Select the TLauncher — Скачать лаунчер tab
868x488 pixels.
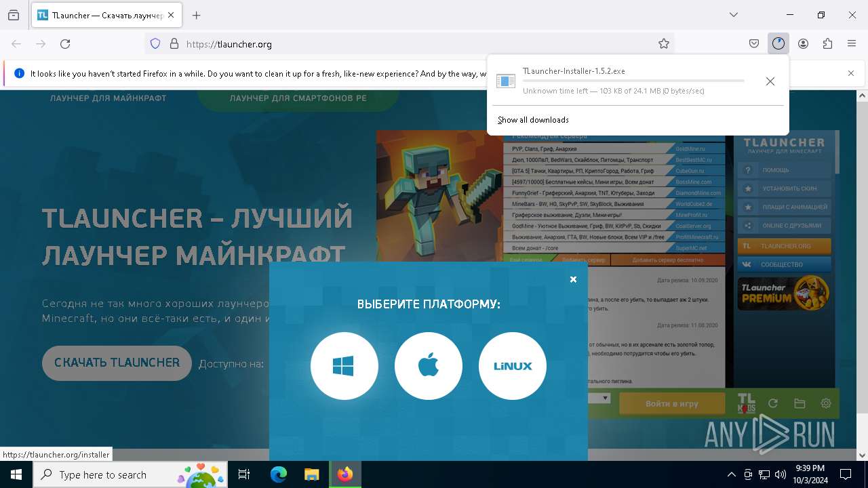pos(106,15)
